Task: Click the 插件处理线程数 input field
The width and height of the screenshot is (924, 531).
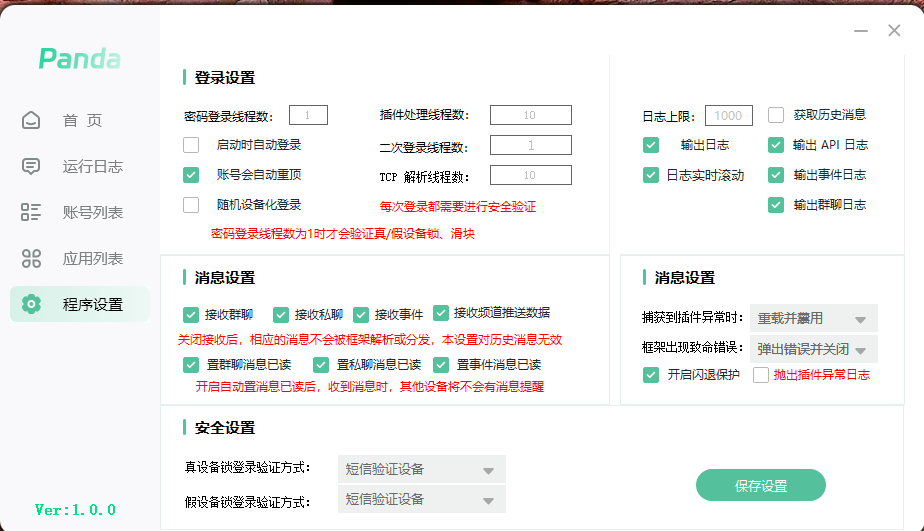Action: point(530,115)
